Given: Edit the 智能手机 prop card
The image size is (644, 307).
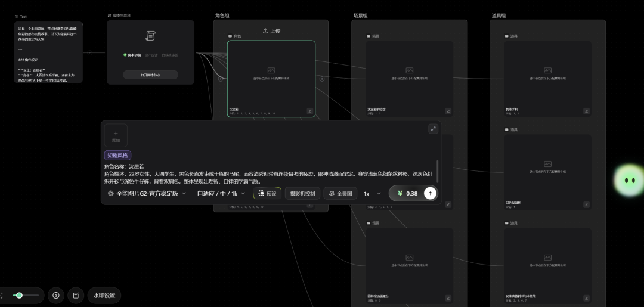Looking at the screenshot, I should (587, 111).
